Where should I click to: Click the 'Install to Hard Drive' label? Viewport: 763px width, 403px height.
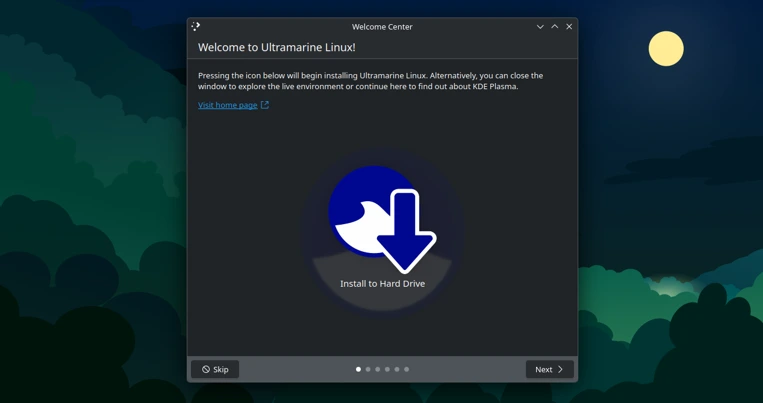click(382, 284)
